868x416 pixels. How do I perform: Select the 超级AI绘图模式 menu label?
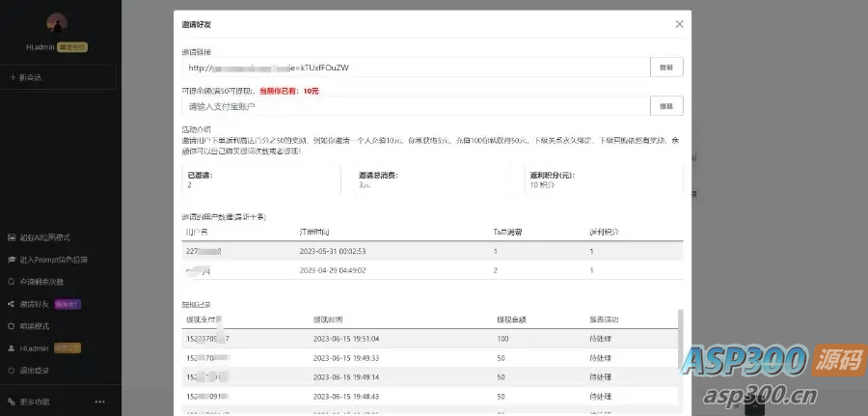(x=44, y=237)
